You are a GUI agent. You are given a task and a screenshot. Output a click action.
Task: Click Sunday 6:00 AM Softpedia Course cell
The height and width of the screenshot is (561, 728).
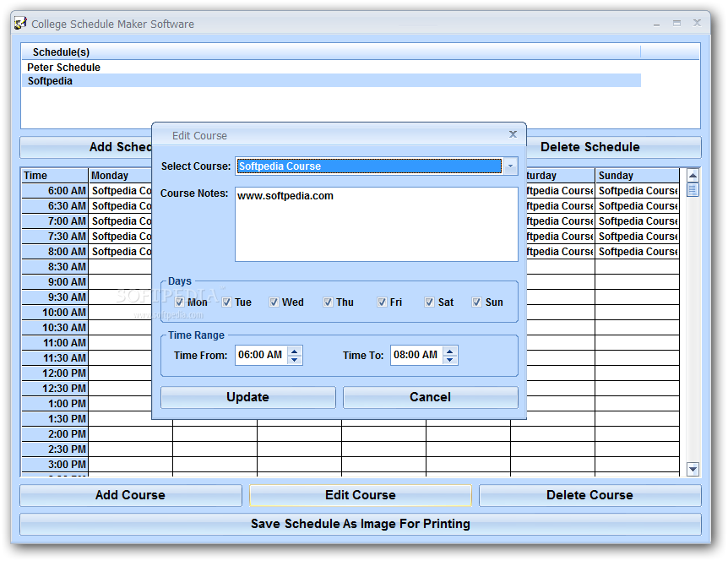click(x=637, y=191)
